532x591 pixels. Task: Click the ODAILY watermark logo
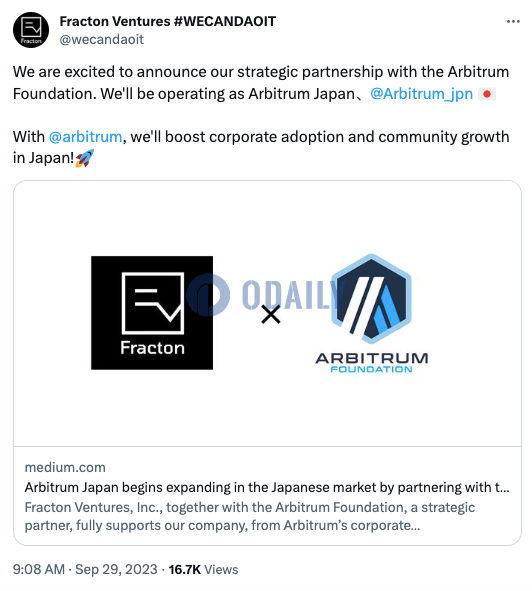[264, 295]
